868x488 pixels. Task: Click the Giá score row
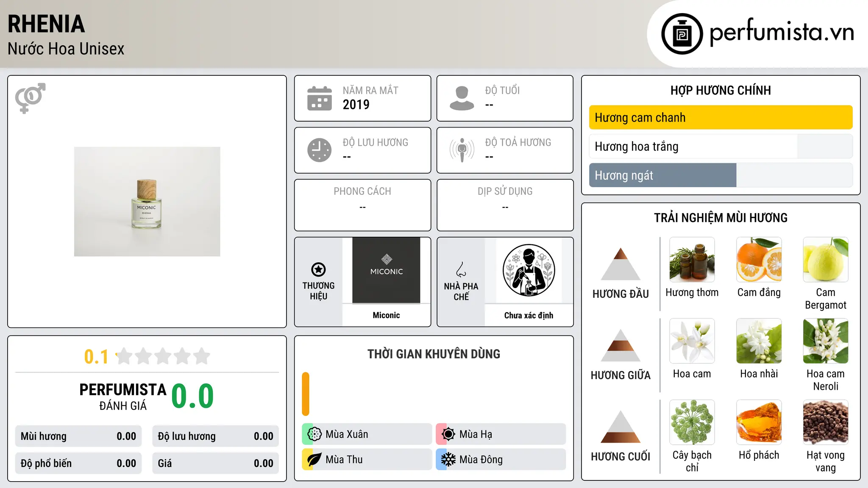(215, 463)
